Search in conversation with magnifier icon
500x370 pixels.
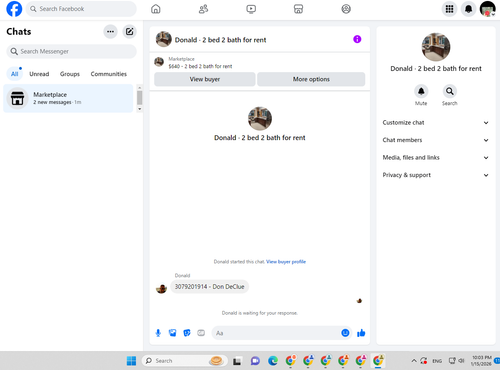click(x=450, y=91)
